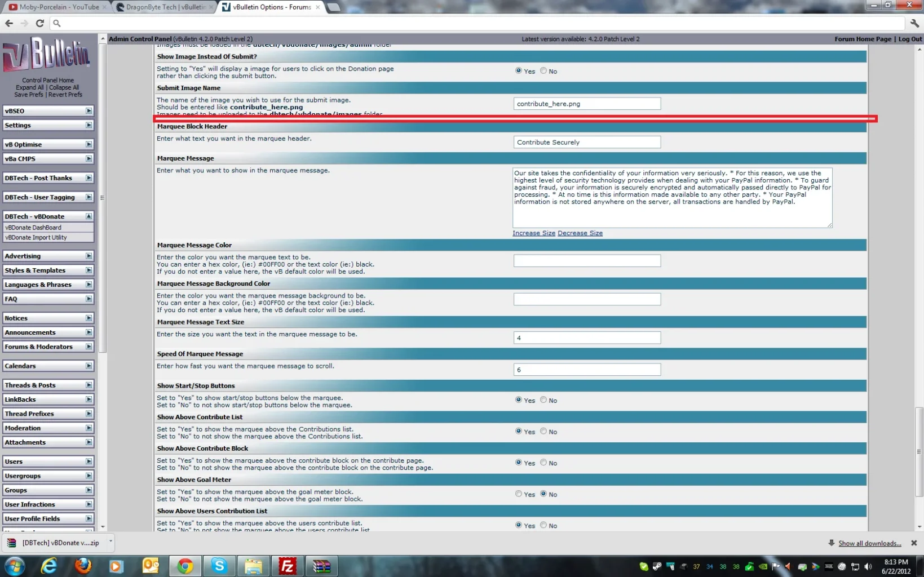Select Yes for Show Start/Stop Buttons
Screen dimensions: 924x577
click(518, 400)
